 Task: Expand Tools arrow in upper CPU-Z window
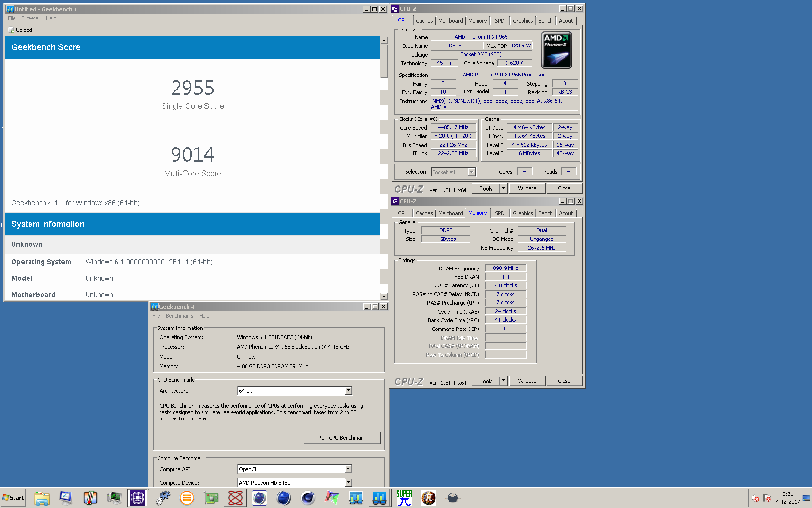[504, 189]
